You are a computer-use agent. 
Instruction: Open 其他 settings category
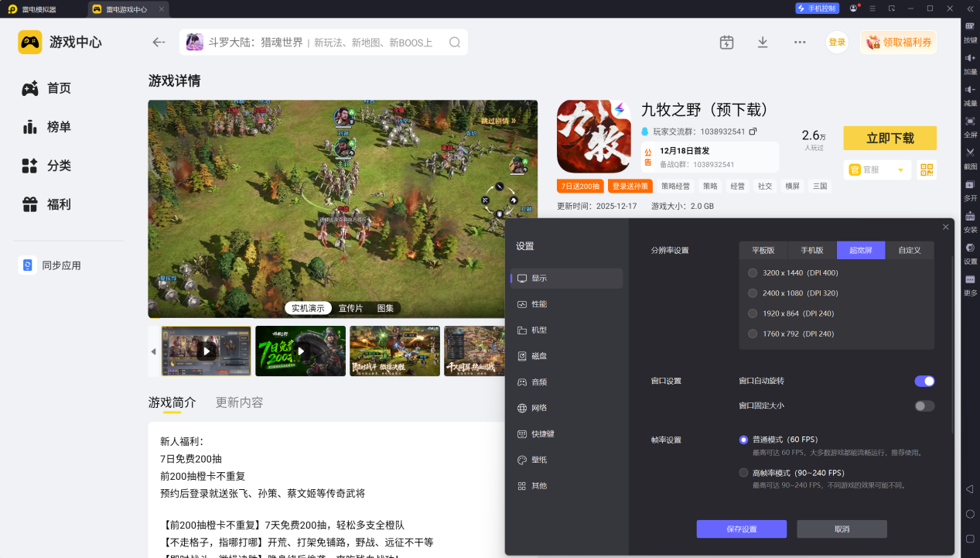[566, 486]
